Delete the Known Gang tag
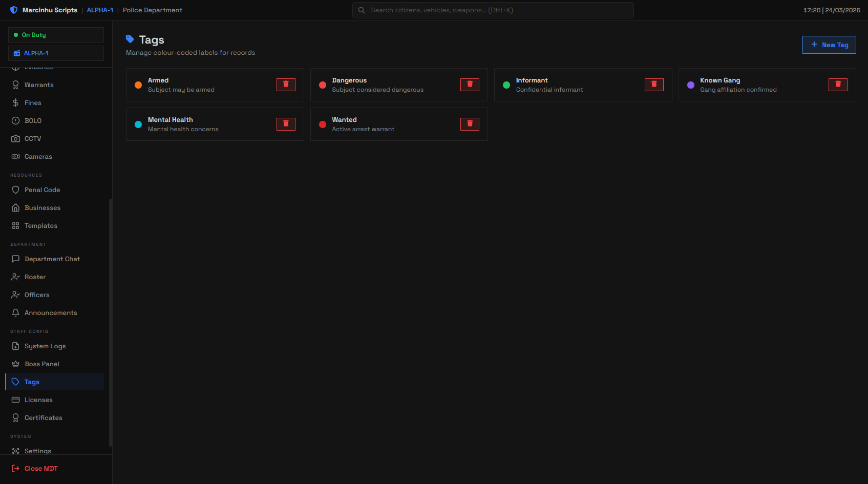Image resolution: width=868 pixels, height=484 pixels. (x=838, y=85)
